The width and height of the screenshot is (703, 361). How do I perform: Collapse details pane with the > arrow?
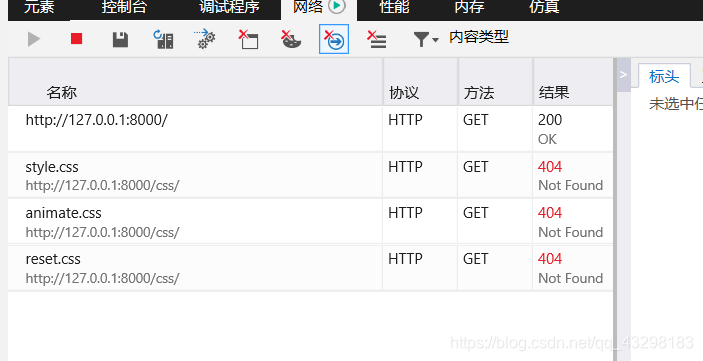(623, 74)
